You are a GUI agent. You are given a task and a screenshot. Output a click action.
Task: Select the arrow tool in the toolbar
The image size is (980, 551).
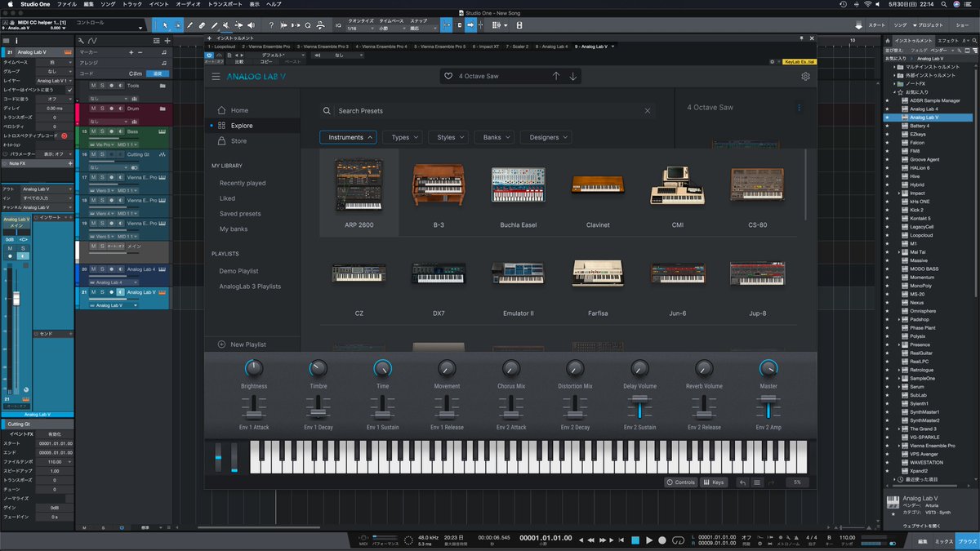(x=165, y=24)
